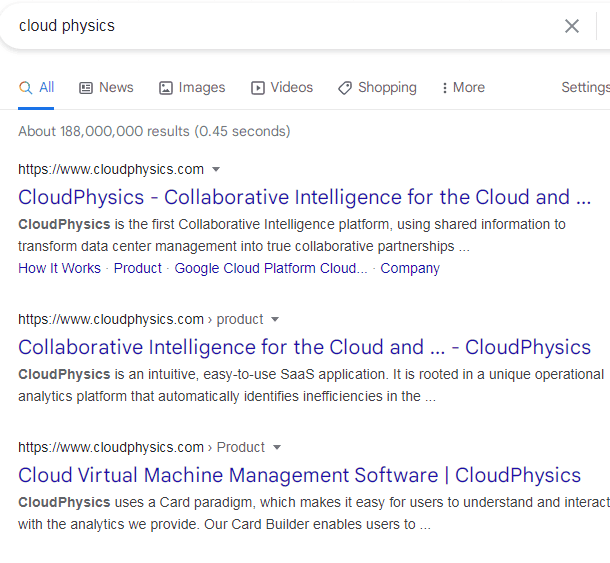Click the three-dot icon beside More
Image resolution: width=610 pixels, height=563 pixels.
pos(445,88)
